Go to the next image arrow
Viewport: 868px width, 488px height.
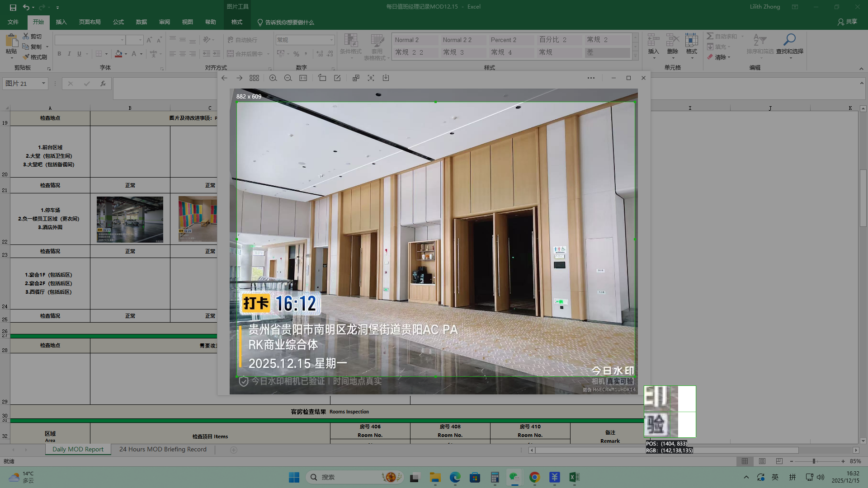[x=239, y=78]
